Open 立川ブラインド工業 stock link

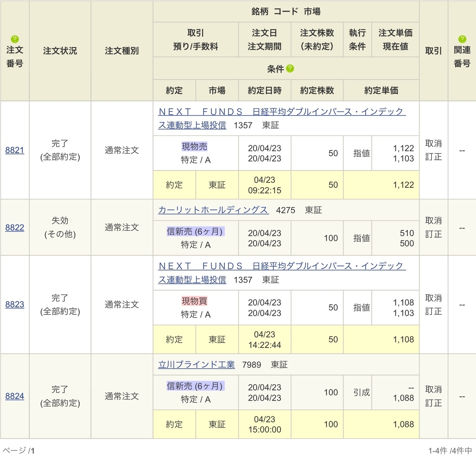point(196,364)
